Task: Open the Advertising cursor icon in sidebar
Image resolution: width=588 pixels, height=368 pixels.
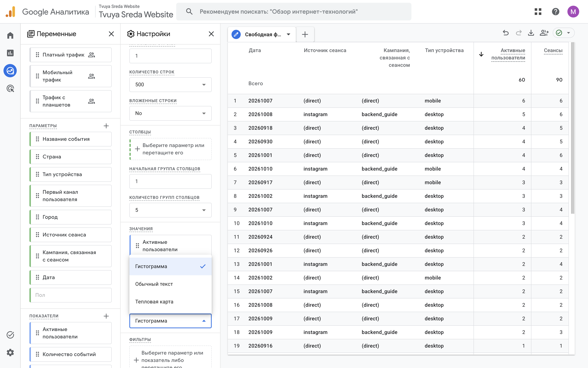Action: pyautogui.click(x=10, y=89)
